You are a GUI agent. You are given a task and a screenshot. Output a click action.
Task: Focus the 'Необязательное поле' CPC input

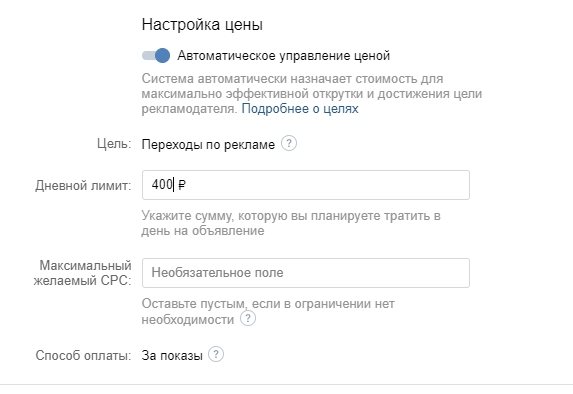tap(306, 273)
